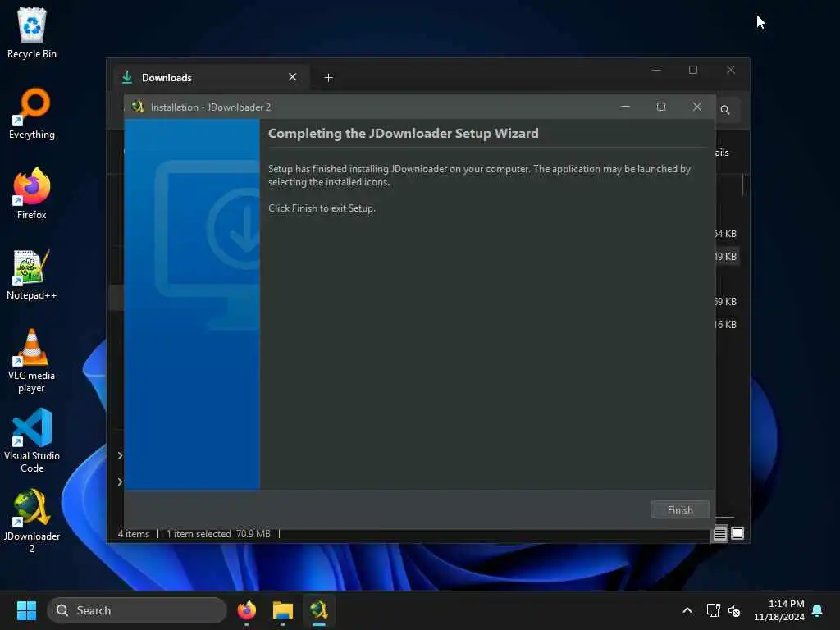
Task: Open Firefox from the taskbar
Action: 246,610
